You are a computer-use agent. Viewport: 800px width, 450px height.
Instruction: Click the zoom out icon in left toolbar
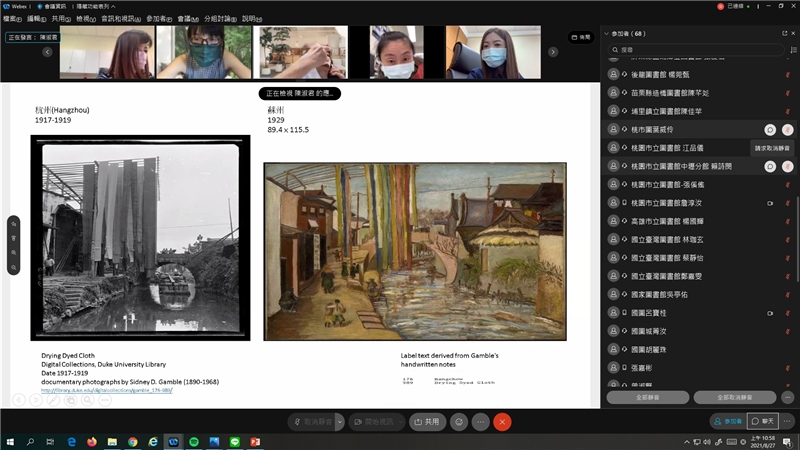14,267
